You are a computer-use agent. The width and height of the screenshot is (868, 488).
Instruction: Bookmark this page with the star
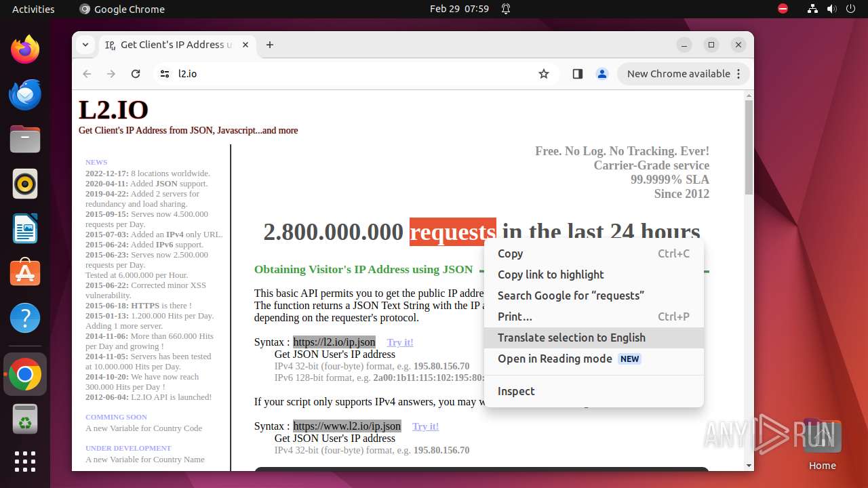(x=544, y=74)
